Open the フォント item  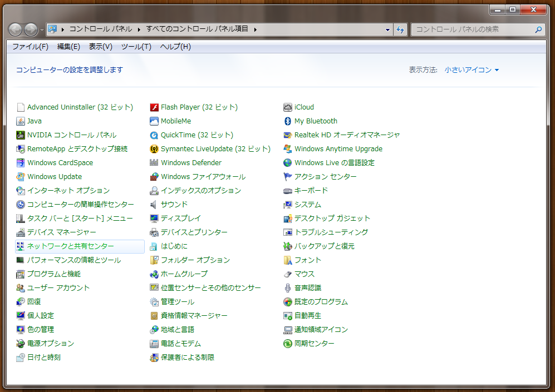click(x=308, y=260)
